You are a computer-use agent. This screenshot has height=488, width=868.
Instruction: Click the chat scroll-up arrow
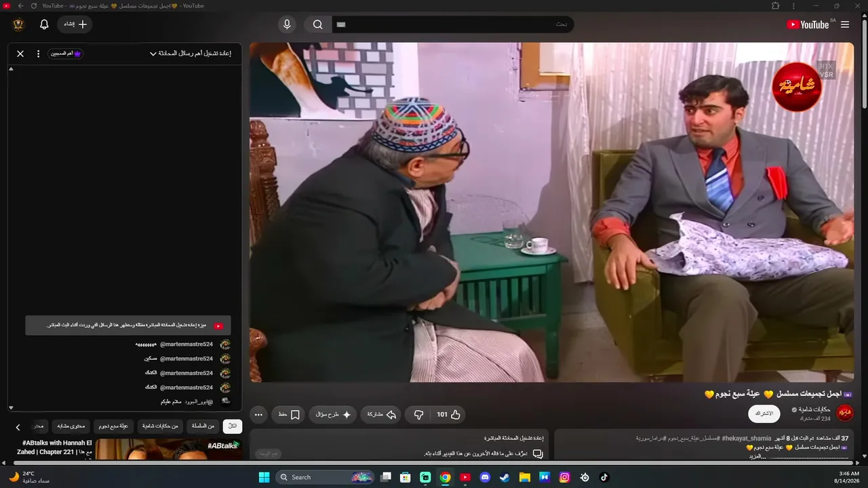11,69
